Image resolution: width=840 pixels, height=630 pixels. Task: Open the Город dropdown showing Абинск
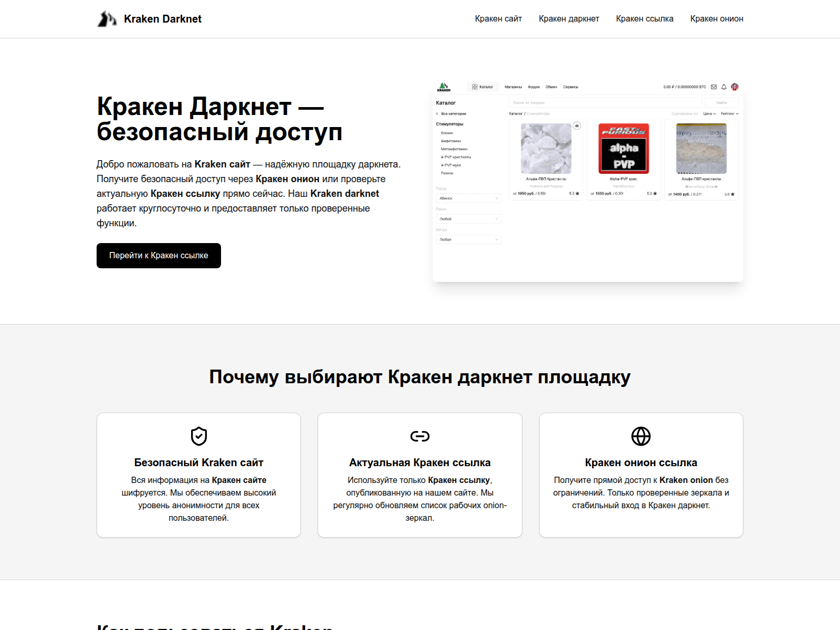tap(469, 198)
